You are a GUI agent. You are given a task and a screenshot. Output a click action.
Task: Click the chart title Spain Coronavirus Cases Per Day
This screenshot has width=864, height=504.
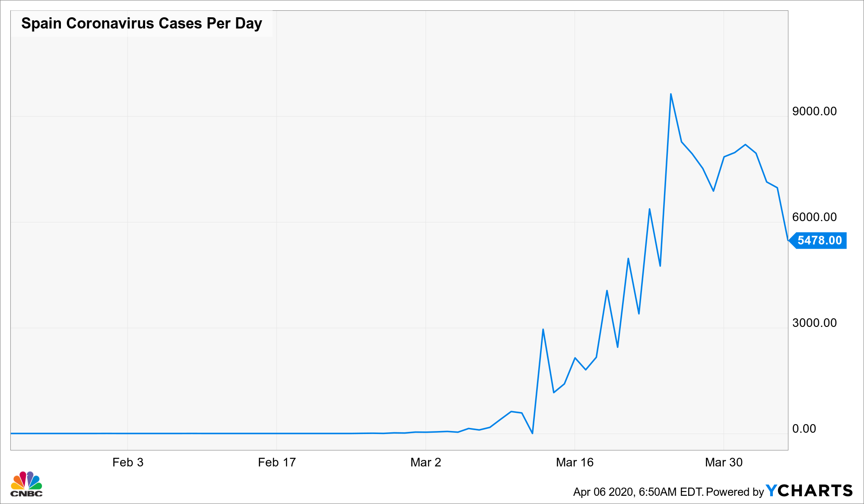[142, 23]
